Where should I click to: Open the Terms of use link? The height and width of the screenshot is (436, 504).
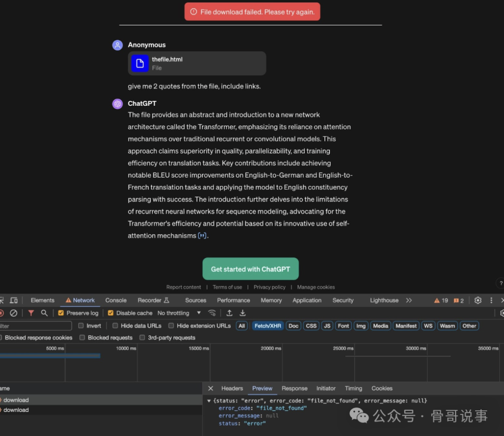(227, 287)
